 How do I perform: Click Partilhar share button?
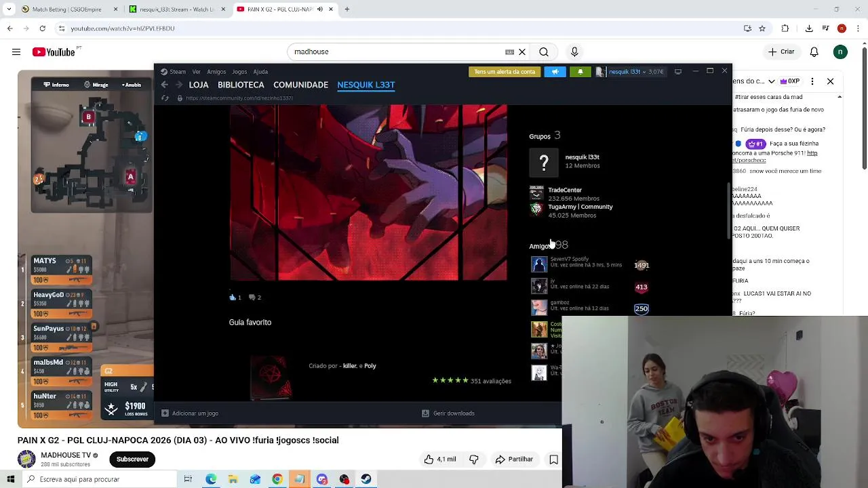(513, 460)
